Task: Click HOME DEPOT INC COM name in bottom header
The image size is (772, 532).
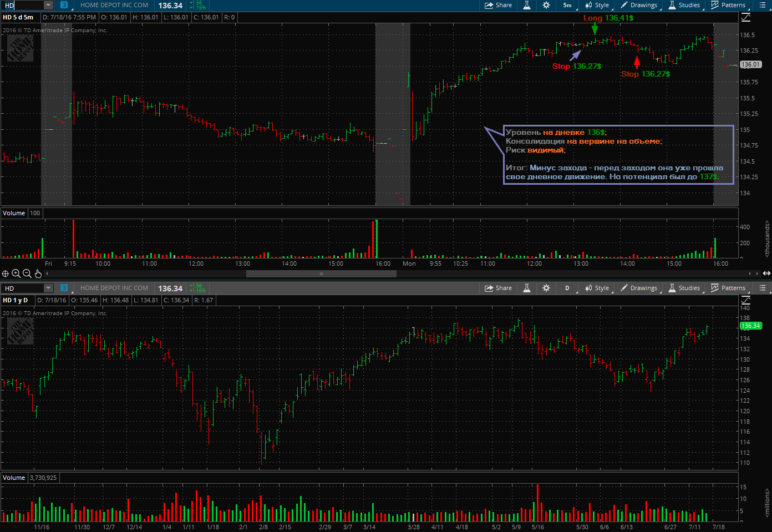Action: 114,288
